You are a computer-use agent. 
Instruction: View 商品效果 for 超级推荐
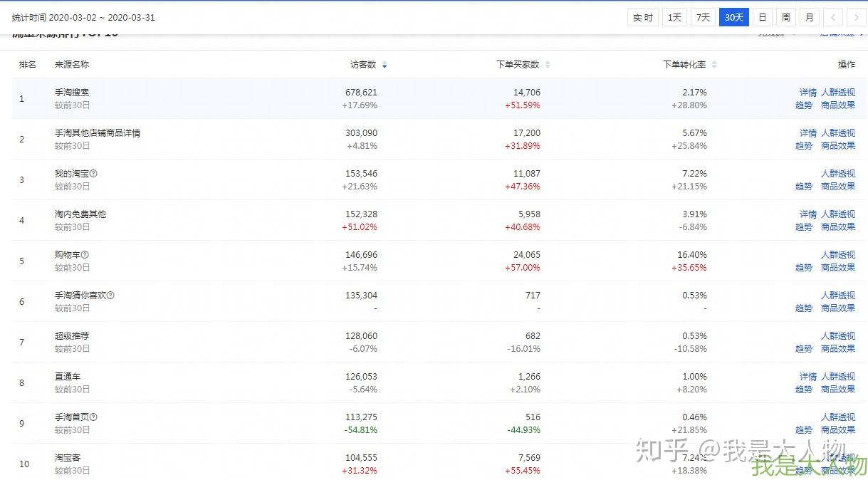[x=838, y=349]
